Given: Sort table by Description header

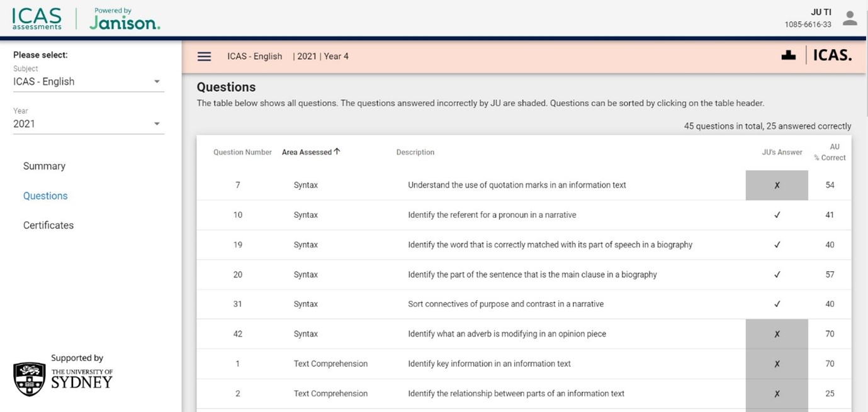Looking at the screenshot, I should 415,152.
